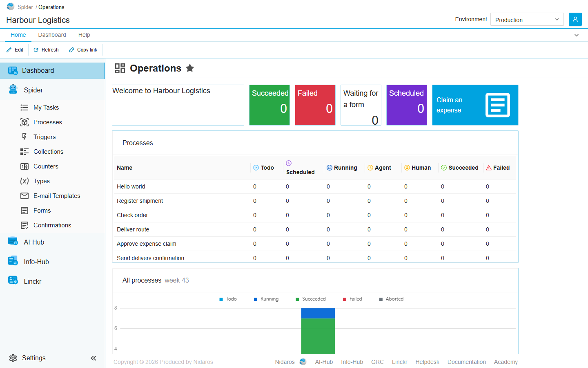Click the Settings gear icon

[13, 358]
